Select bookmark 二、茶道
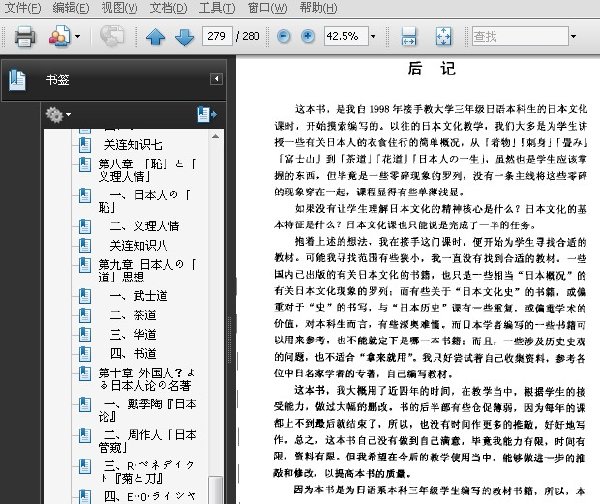This screenshot has height=504, width=600. click(133, 315)
